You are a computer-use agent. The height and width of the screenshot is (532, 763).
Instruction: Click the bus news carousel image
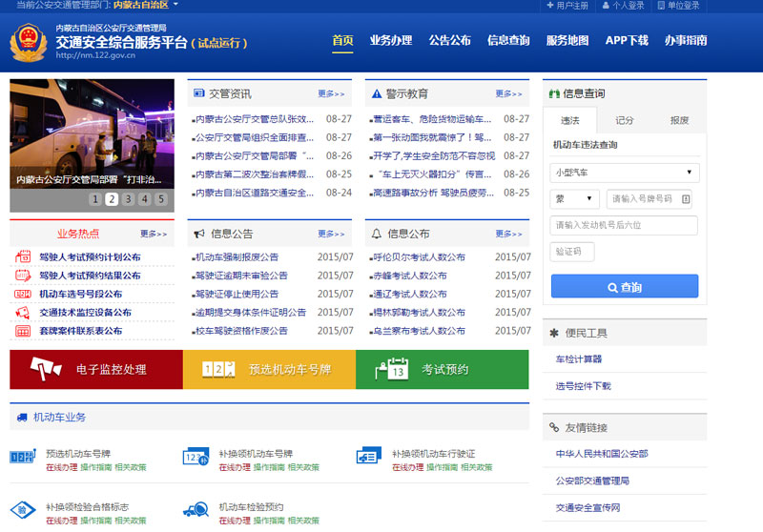(x=92, y=133)
